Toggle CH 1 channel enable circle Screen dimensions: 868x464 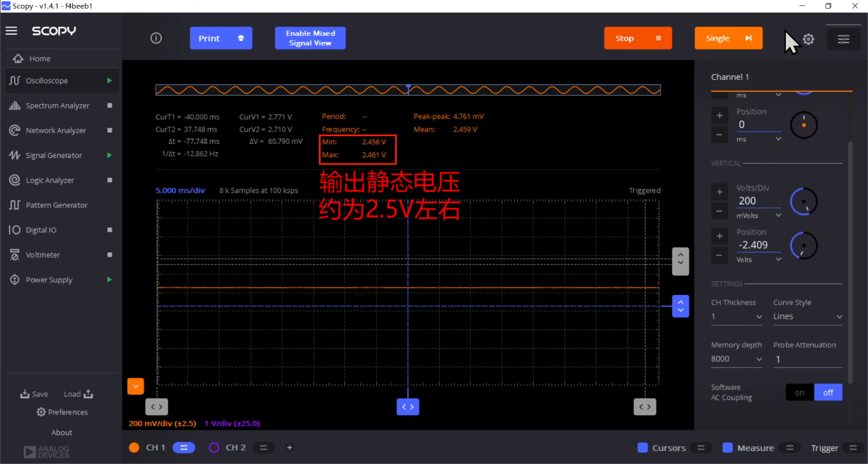coord(134,448)
